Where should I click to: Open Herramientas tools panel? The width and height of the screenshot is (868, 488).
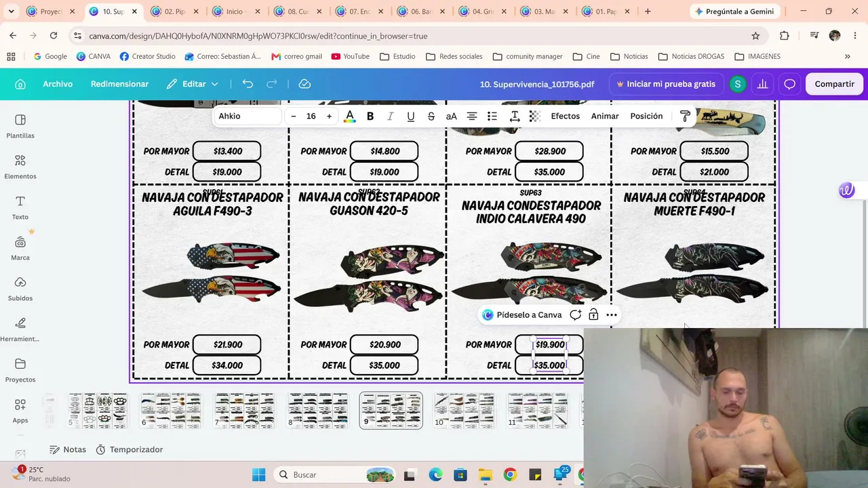[x=20, y=329]
